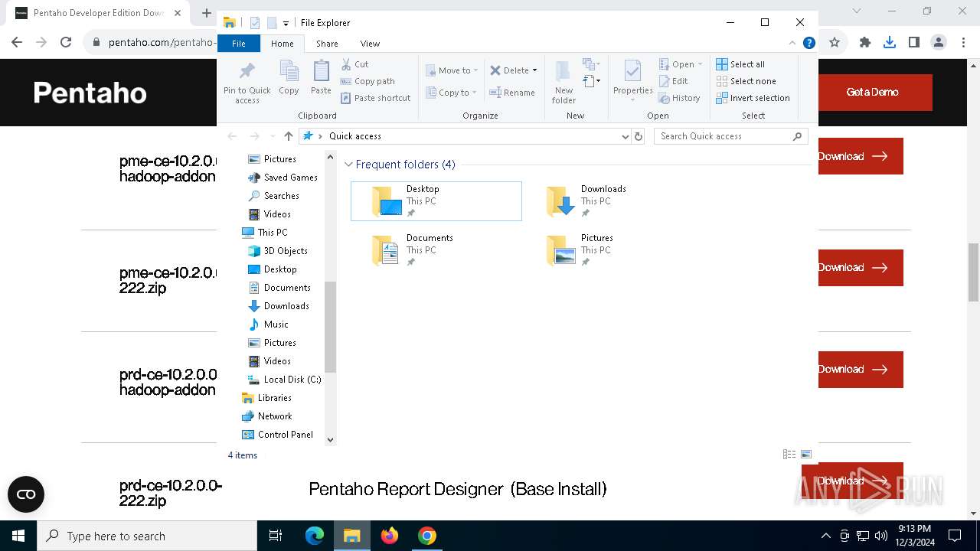Click the Up one level arrow
Viewport: 980px width, 551px height.
(288, 136)
